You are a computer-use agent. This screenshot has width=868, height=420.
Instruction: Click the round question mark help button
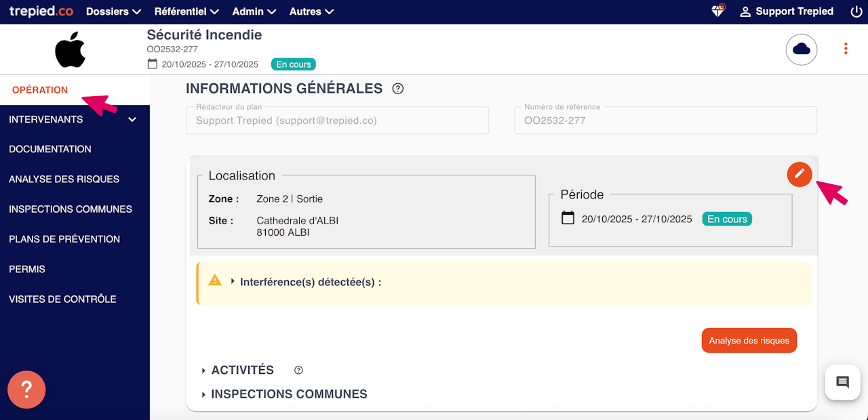pos(26,390)
